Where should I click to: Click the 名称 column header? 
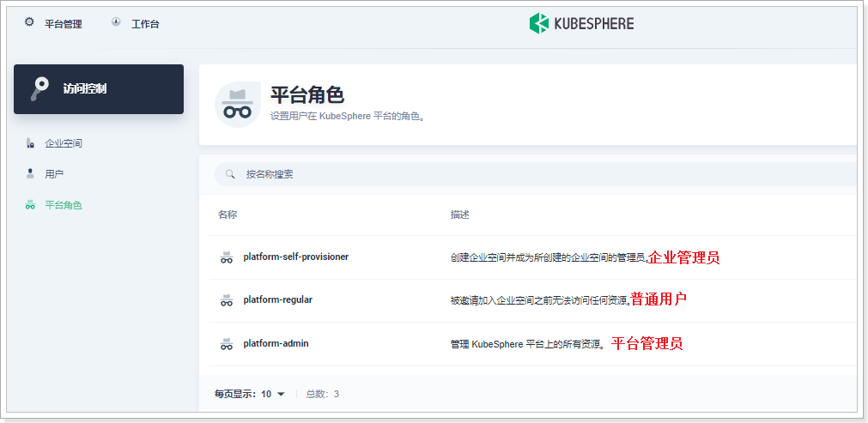[x=228, y=215]
